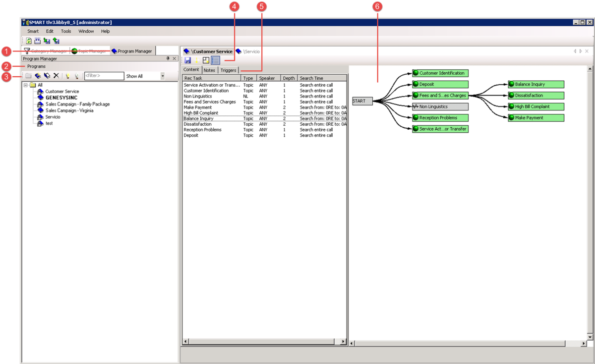Click the new folder icon in the Programs toolbar

[x=27, y=75]
